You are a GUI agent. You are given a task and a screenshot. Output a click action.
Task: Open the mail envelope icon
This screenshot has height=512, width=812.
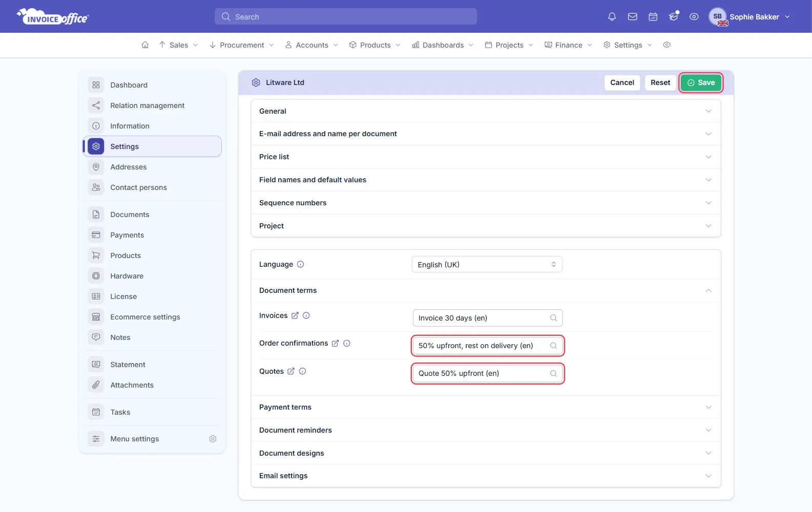point(633,17)
